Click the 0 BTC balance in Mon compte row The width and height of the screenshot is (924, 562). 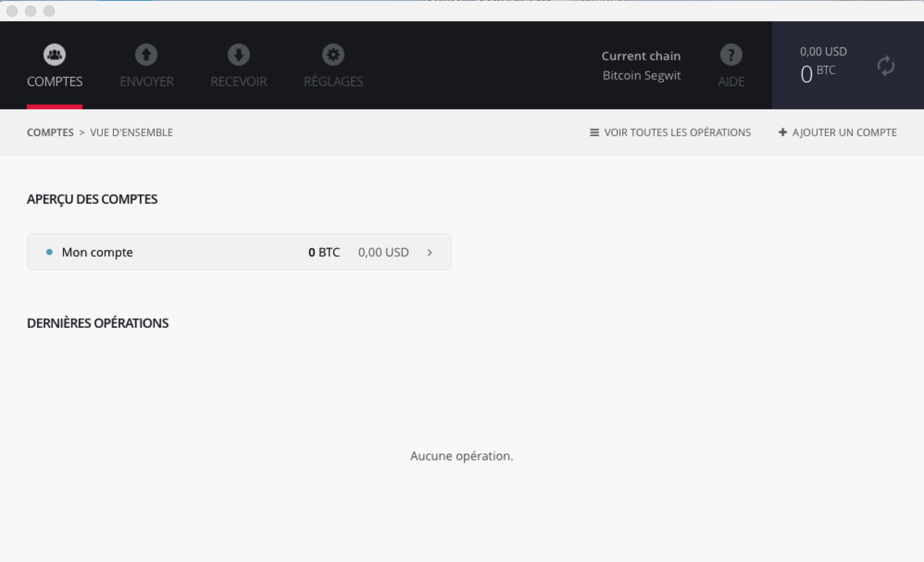point(324,252)
